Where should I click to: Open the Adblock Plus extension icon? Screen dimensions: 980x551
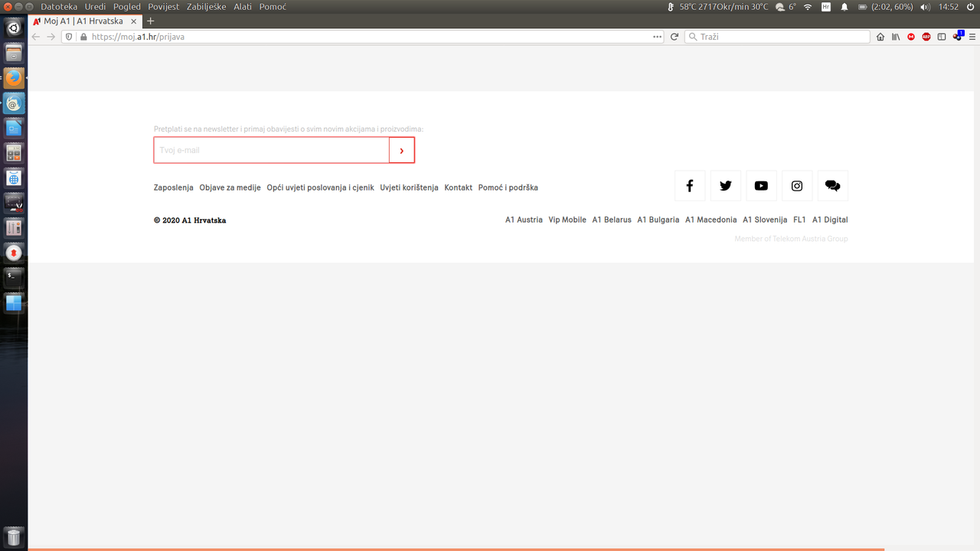pyautogui.click(x=926, y=37)
